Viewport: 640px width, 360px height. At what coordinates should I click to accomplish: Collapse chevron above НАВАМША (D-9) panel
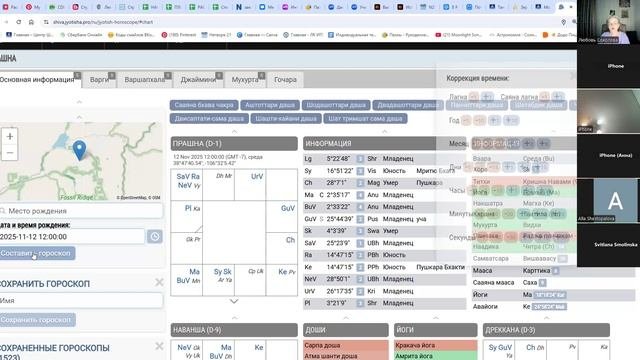coord(234,318)
